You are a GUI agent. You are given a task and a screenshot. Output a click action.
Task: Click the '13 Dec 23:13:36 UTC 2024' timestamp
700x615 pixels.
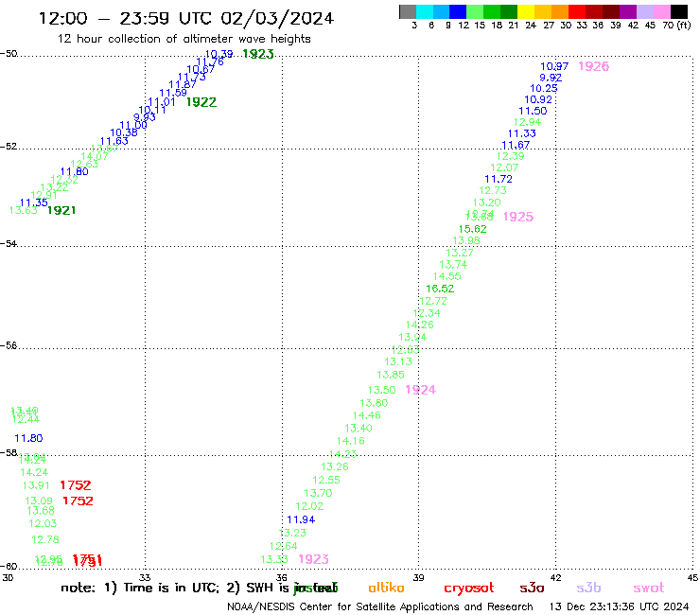619,607
